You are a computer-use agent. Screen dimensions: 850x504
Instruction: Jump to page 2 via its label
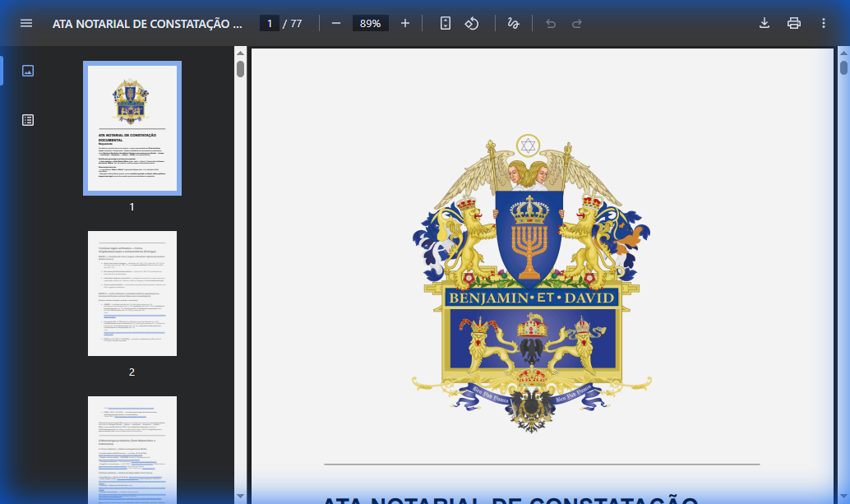pyautogui.click(x=132, y=372)
